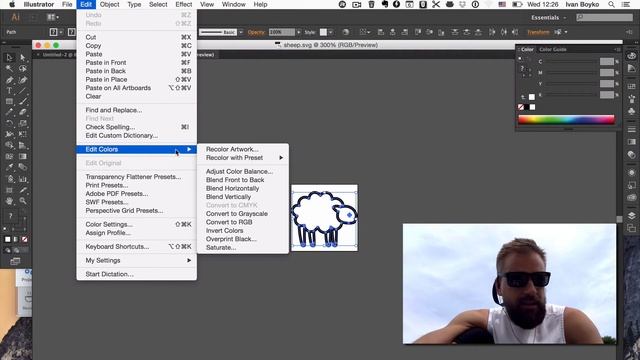Open the Essentials workspace dropdown
This screenshot has height=360, width=640.
click(x=549, y=18)
